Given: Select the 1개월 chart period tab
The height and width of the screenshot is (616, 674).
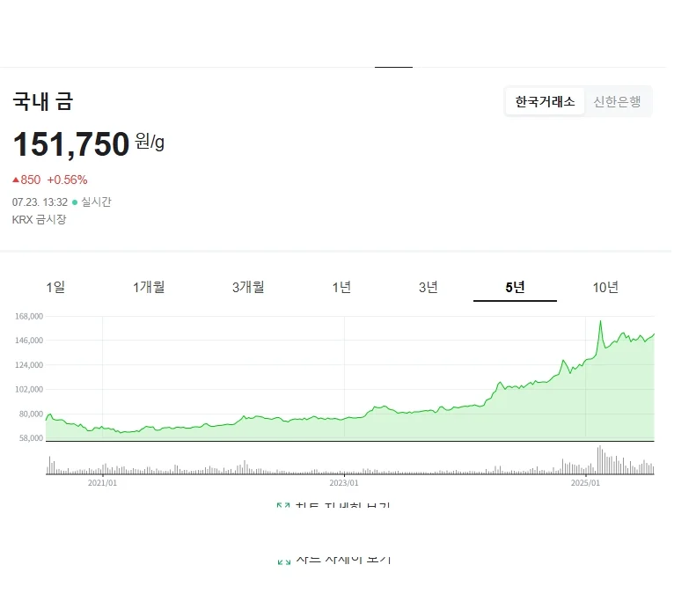Looking at the screenshot, I should 149,287.
